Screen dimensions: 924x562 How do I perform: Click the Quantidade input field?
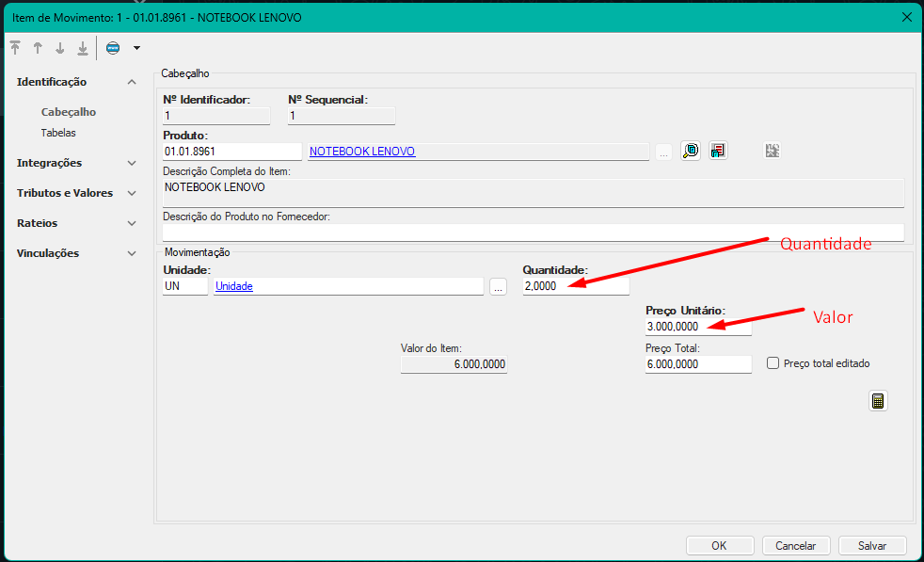point(575,286)
